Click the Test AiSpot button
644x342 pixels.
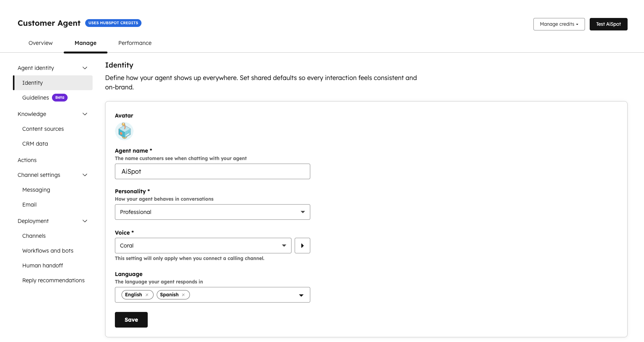pyautogui.click(x=608, y=24)
